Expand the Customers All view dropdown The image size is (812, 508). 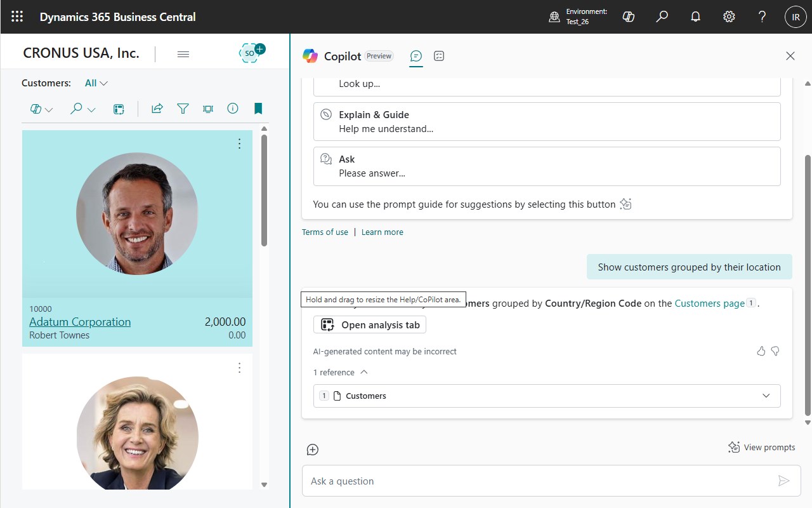click(96, 83)
